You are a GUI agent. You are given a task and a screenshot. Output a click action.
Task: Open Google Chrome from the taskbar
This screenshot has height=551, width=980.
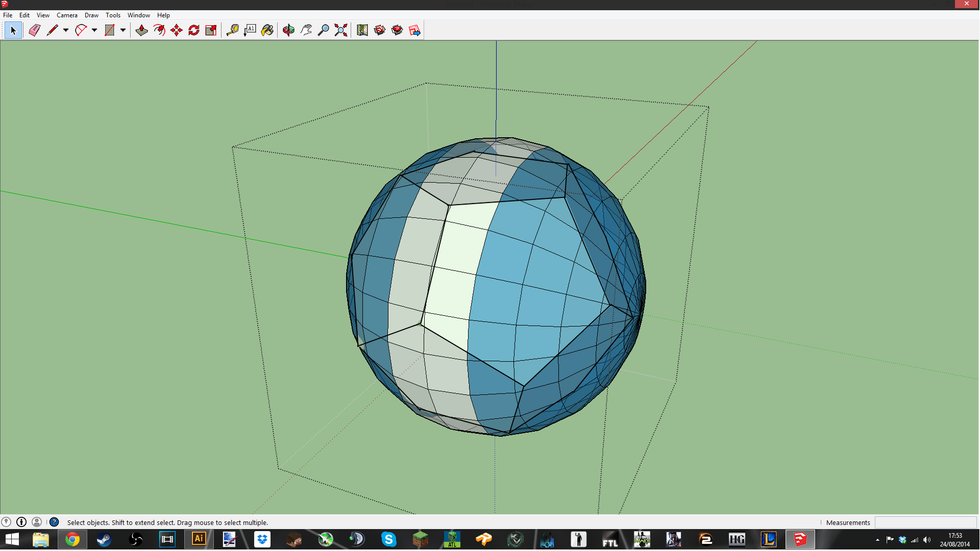(x=72, y=539)
